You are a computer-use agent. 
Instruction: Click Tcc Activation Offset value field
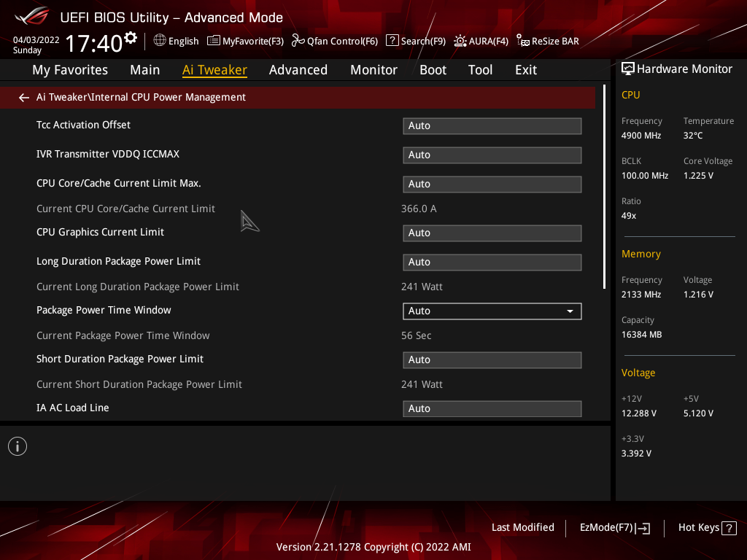coord(492,126)
